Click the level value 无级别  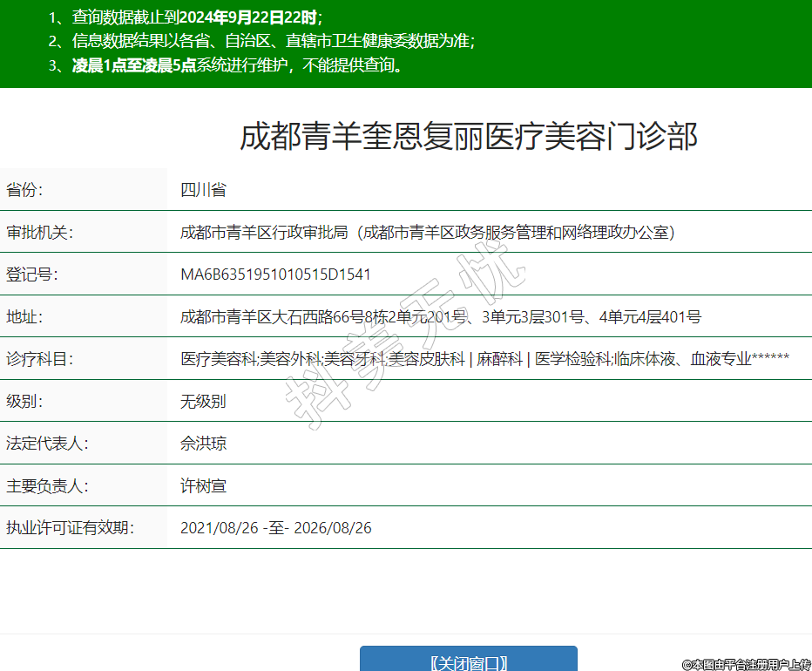[203, 401]
